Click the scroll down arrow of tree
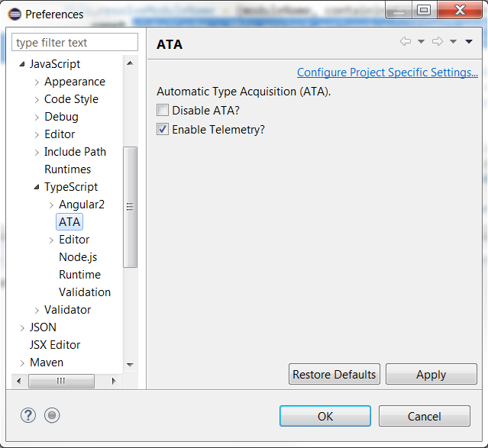Image resolution: width=488 pixels, height=448 pixels. point(130,365)
